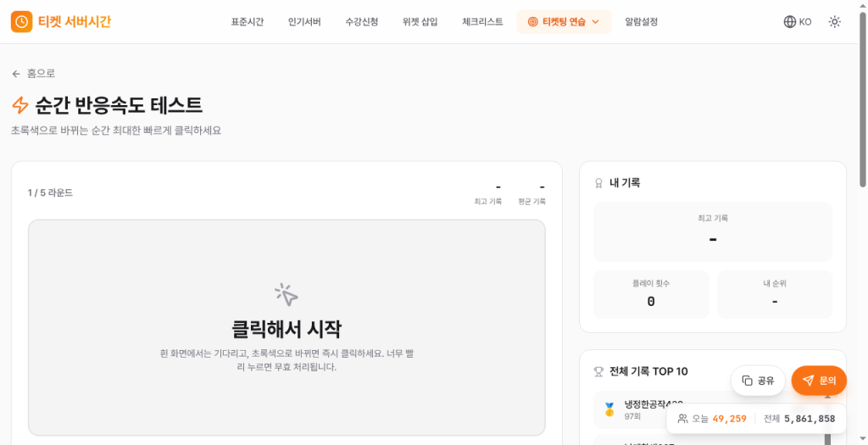Open the 체크리스트 menu item
This screenshot has height=445, width=868.
pyautogui.click(x=482, y=22)
